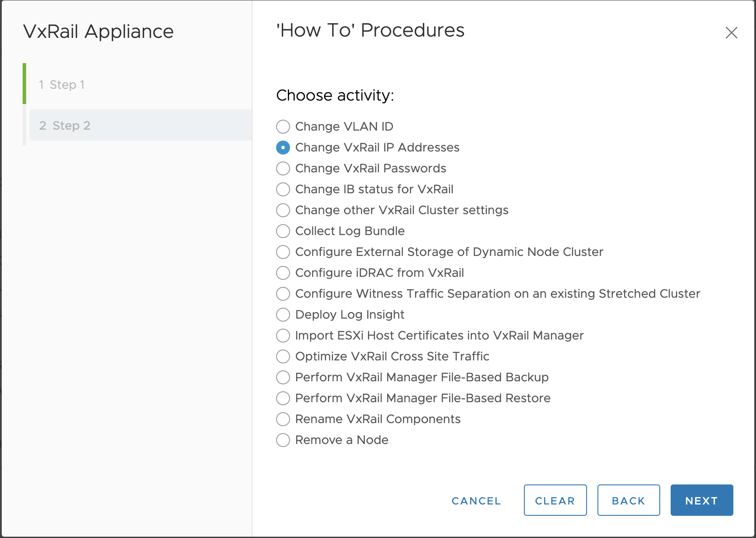Pick Change IB status for VxRail

[x=283, y=189]
